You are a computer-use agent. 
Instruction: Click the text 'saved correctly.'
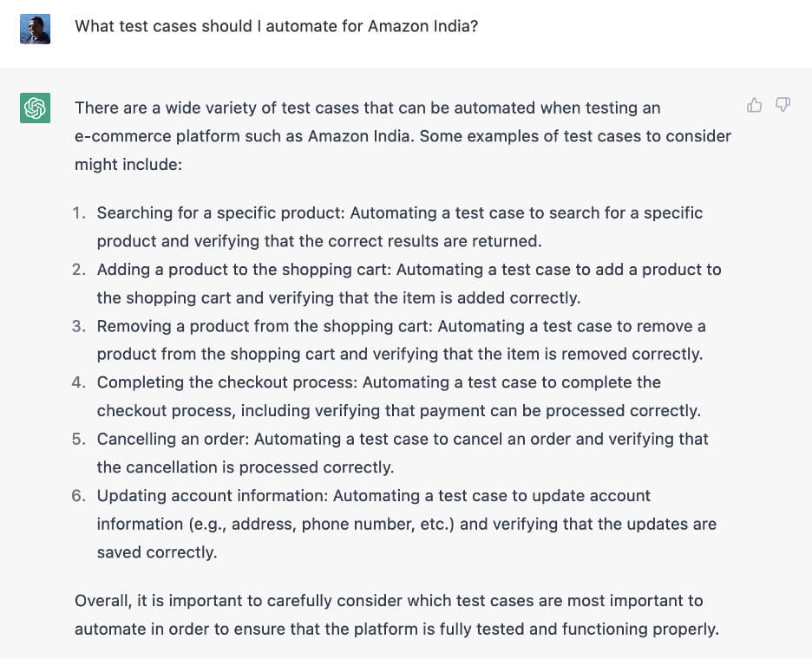click(x=156, y=552)
